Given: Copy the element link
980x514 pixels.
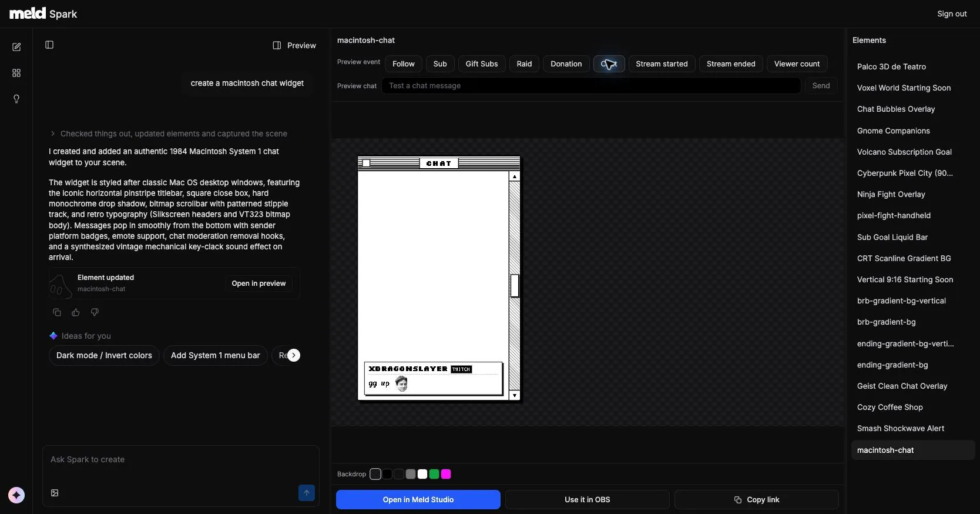Looking at the screenshot, I should coord(757,500).
